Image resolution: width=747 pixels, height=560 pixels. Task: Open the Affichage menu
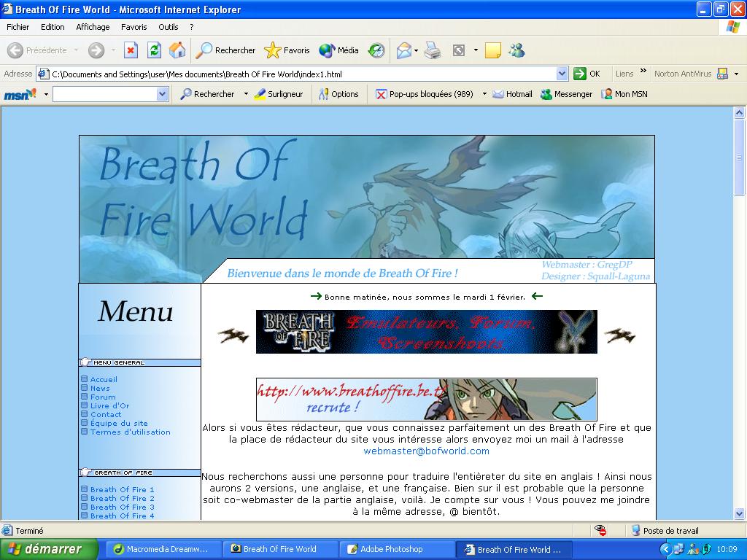pos(93,27)
